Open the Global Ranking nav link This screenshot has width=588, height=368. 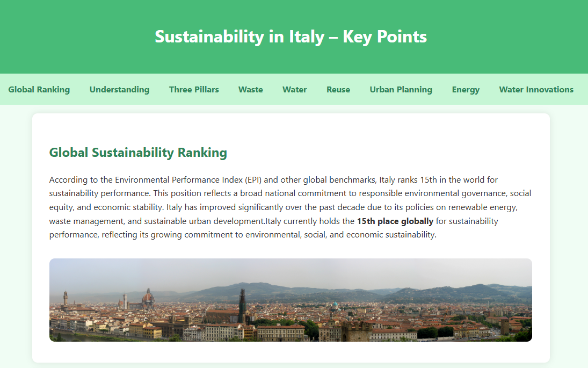(39, 90)
